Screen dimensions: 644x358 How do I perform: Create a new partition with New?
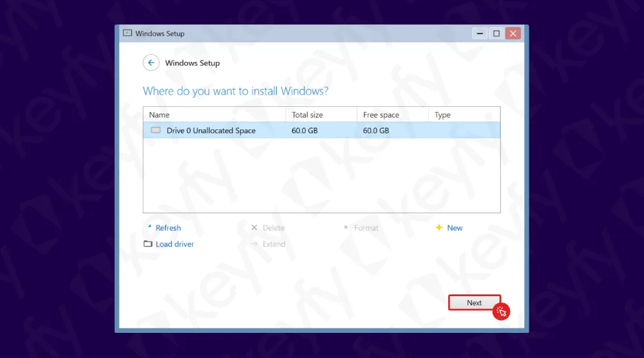click(455, 228)
